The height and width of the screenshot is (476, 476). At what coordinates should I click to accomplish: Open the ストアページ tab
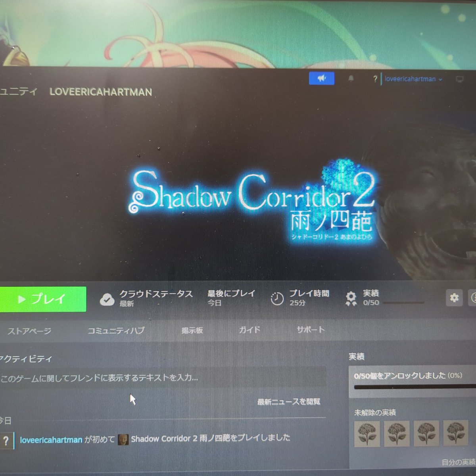[x=29, y=331]
